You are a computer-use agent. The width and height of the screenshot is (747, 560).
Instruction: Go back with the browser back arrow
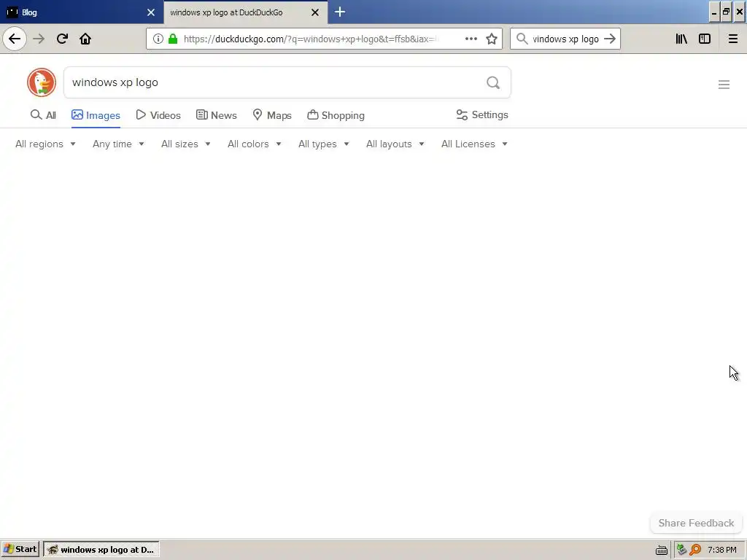15,39
